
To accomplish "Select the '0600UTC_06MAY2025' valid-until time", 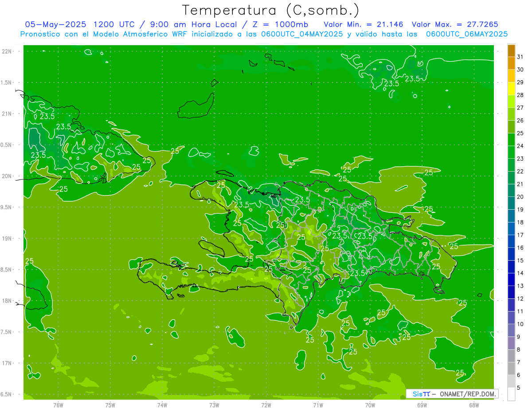I will (467, 34).
